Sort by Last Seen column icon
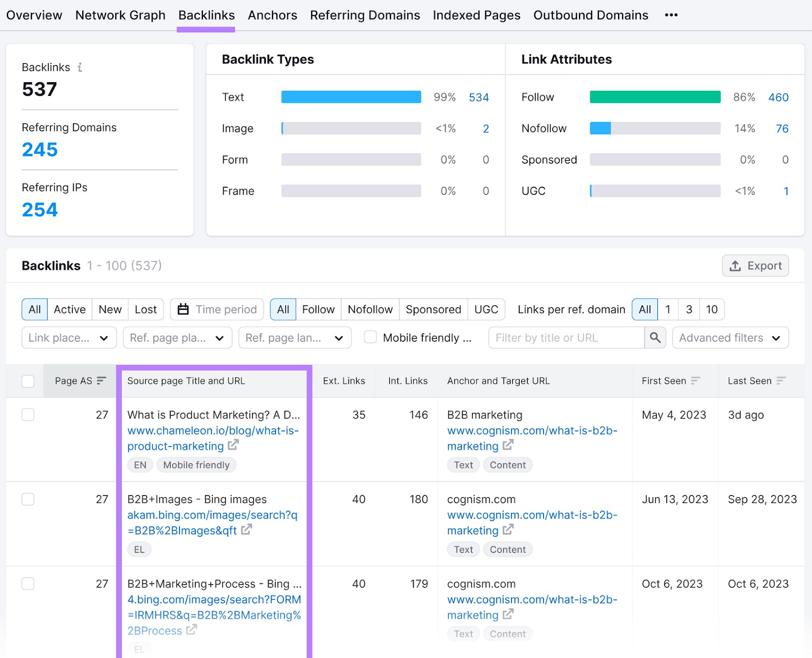Viewport: 812px width, 658px height. pyautogui.click(x=781, y=380)
